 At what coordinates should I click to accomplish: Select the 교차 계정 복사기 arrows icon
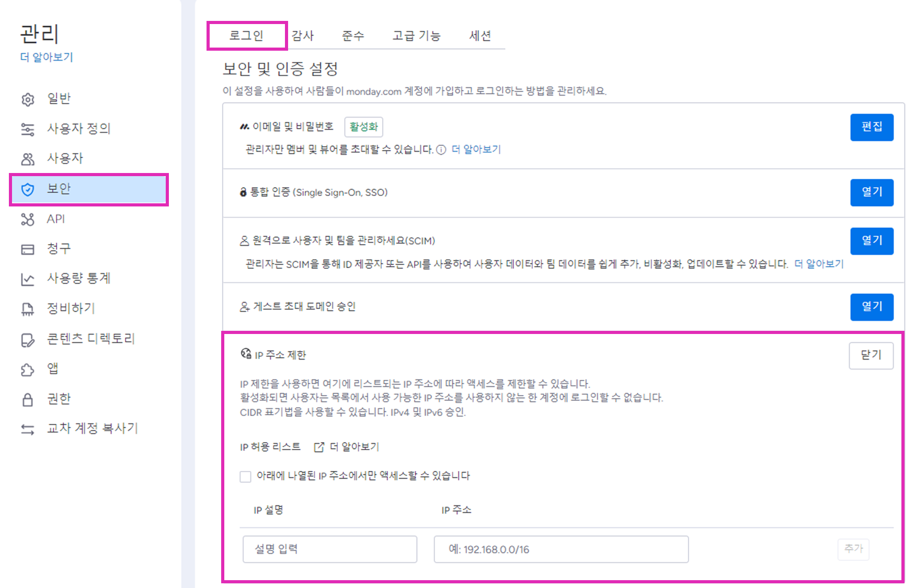(x=28, y=429)
